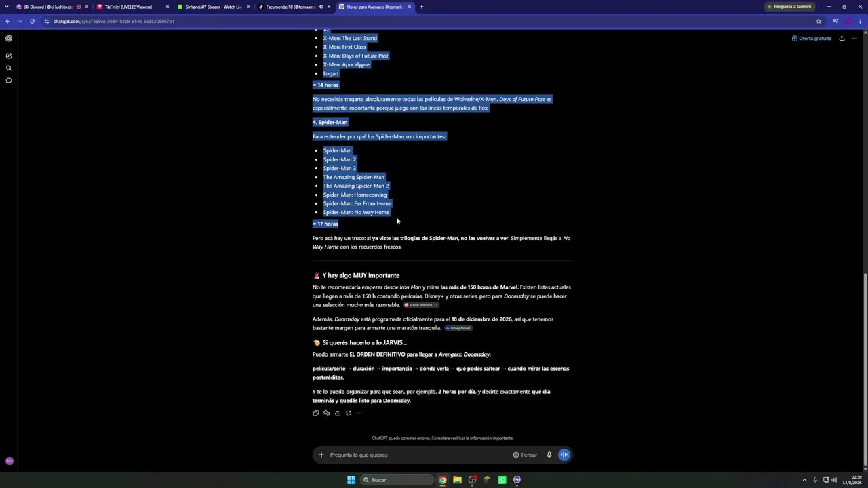Mute the Facumontiel18 tab audio icon
This screenshot has width=868, height=488.
[321, 7]
